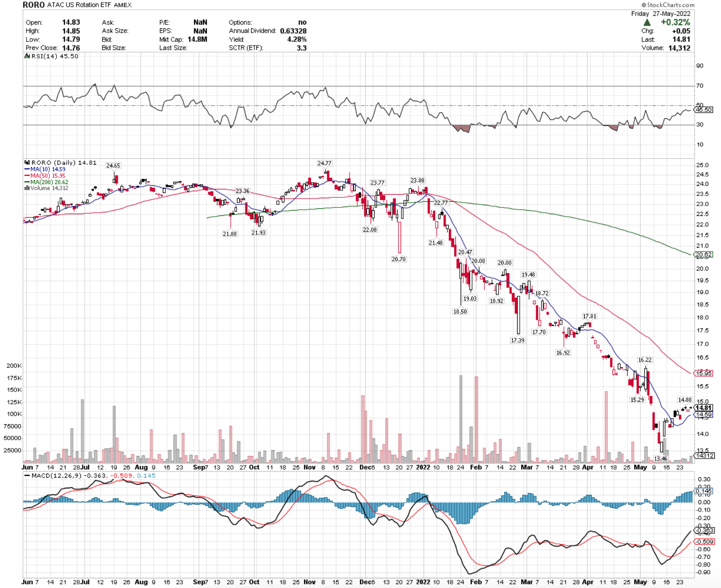
Task: Click the Low value 14.79
Action: tap(71, 39)
